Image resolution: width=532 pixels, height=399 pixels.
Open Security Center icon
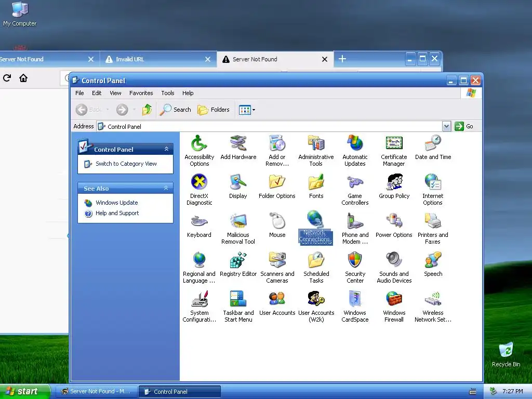click(355, 268)
